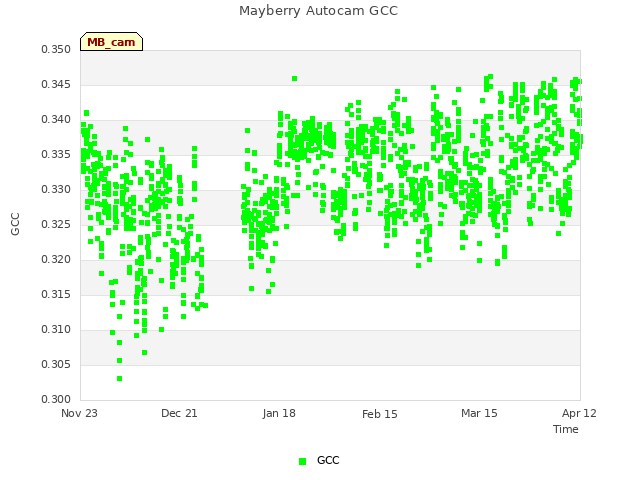Select the lowest data point near 0.303
The image size is (640, 480).
tap(120, 379)
